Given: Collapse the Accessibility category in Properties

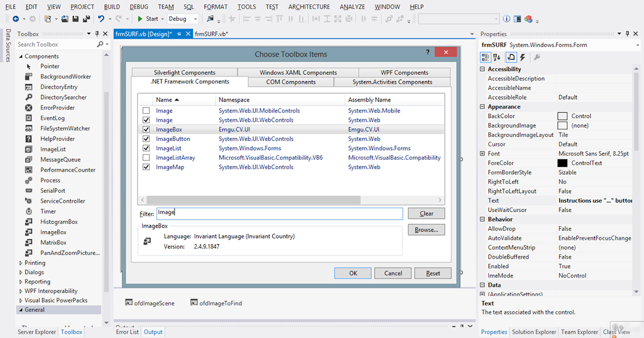Looking at the screenshot, I should click(482, 69).
